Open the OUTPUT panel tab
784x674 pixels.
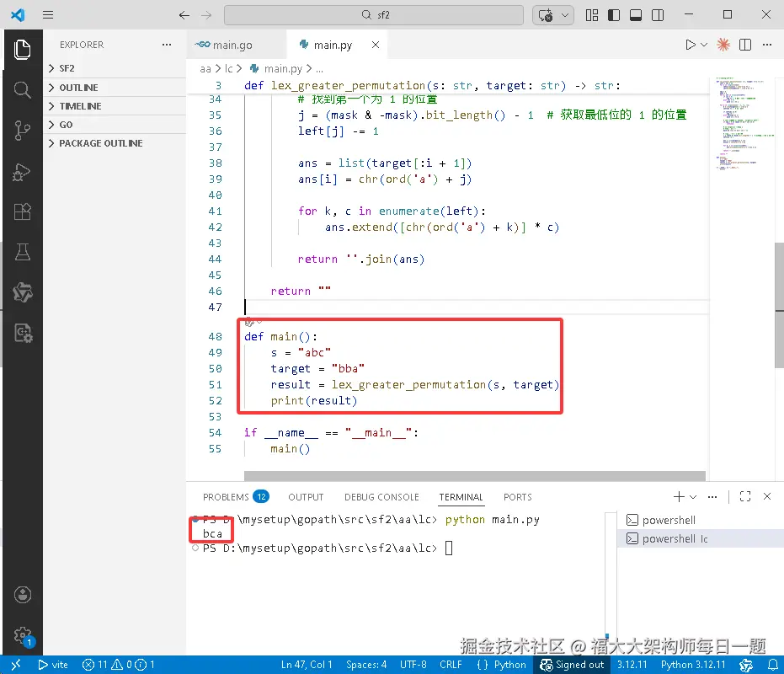tap(306, 497)
